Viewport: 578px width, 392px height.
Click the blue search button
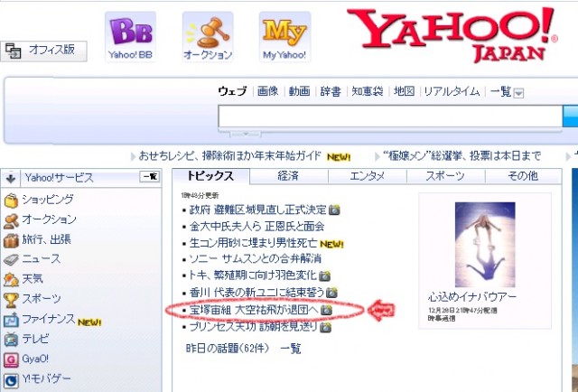tap(570, 117)
